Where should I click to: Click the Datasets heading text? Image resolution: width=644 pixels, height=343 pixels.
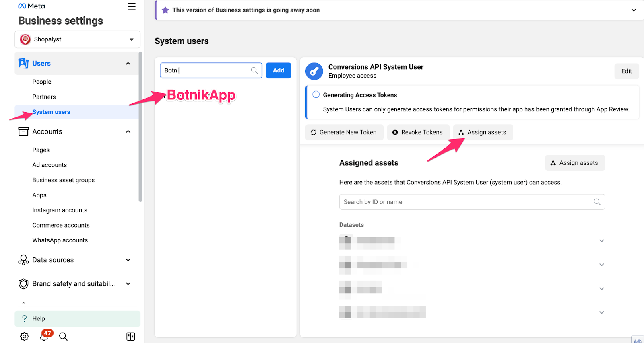[351, 225]
